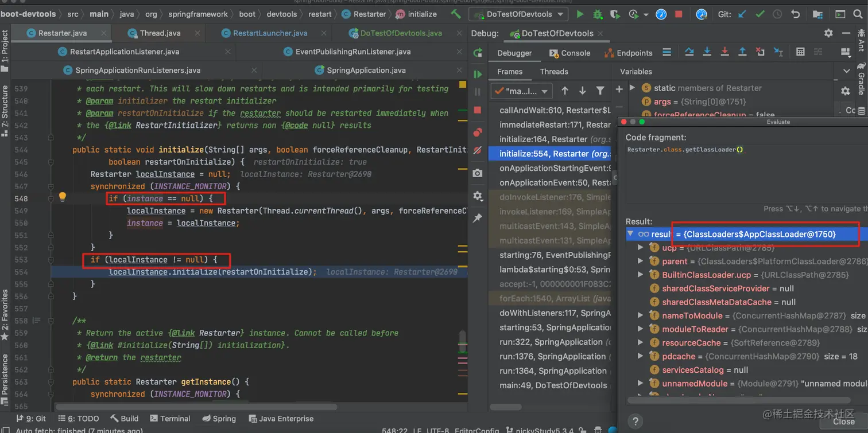Click previous frame up arrow
The image size is (868, 433).
coord(565,91)
